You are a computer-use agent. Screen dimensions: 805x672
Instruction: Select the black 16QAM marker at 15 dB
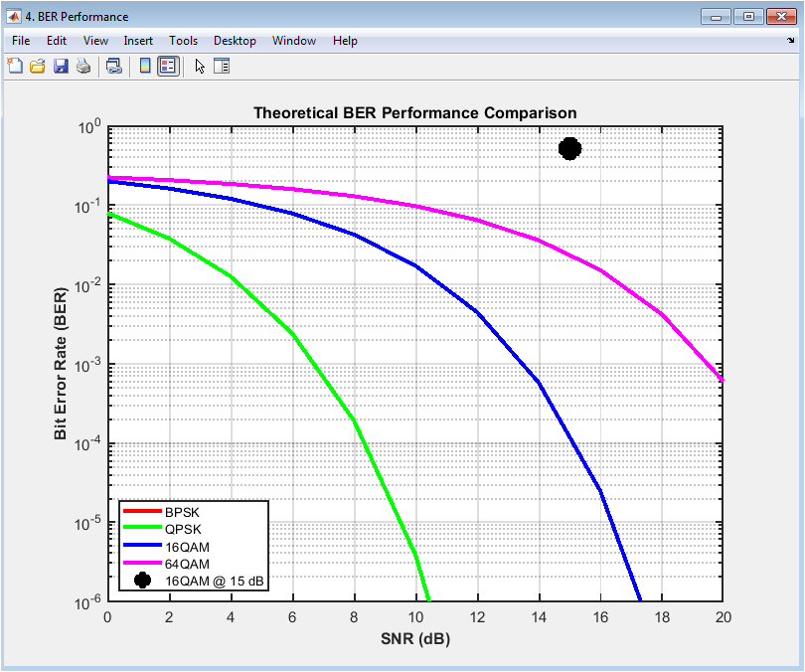pos(569,149)
